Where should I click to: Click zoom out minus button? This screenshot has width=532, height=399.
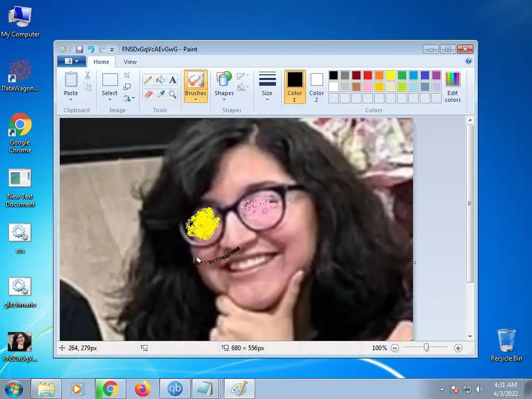395,348
